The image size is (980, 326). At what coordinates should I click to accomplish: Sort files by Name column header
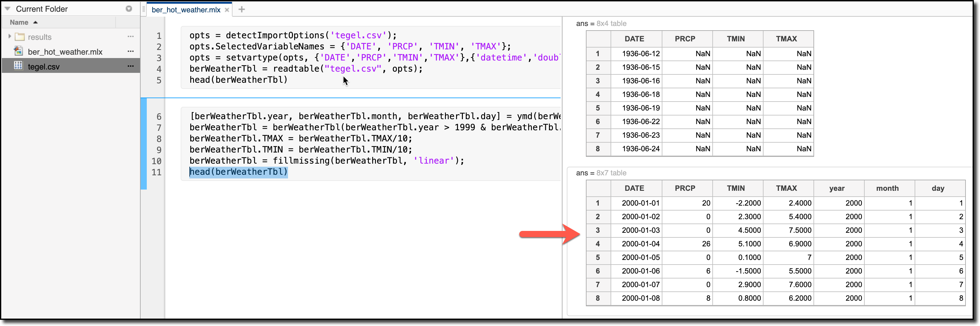[19, 23]
